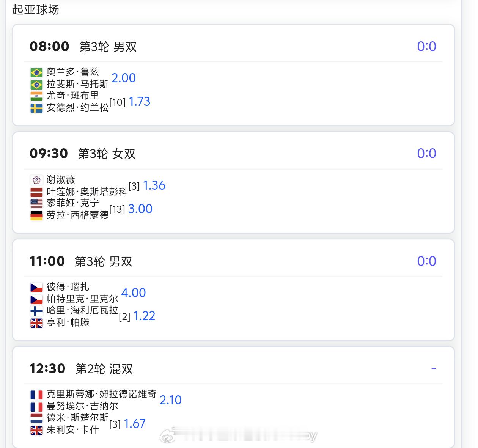Click Latvia flag beside 叶莲娜·奥斯塔彭科
The width and height of the screenshot is (478, 448).
pos(36,192)
